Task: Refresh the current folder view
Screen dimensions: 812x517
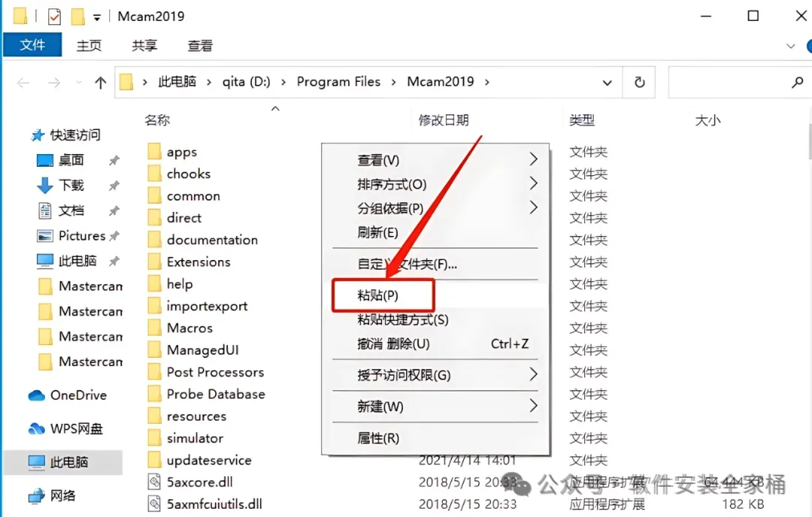Action: tap(640, 83)
